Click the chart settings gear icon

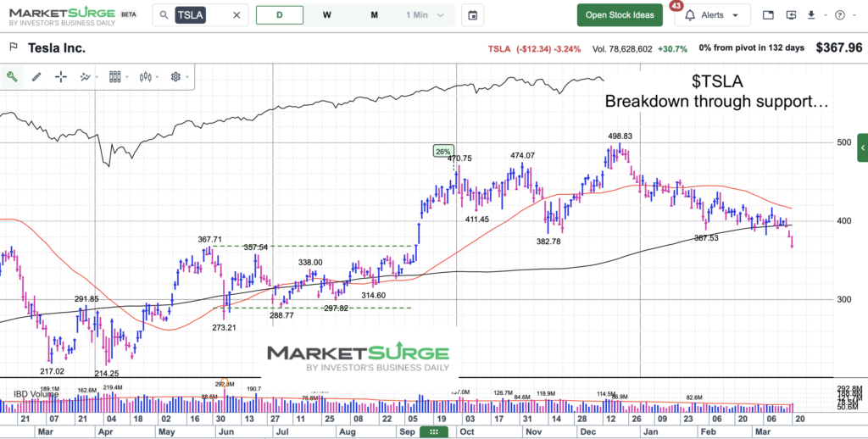click(176, 77)
